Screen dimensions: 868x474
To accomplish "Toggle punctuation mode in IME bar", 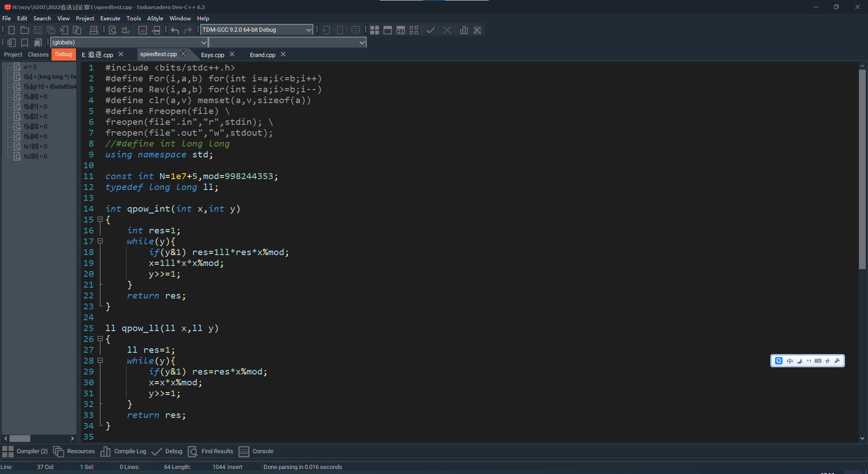I will coord(809,360).
